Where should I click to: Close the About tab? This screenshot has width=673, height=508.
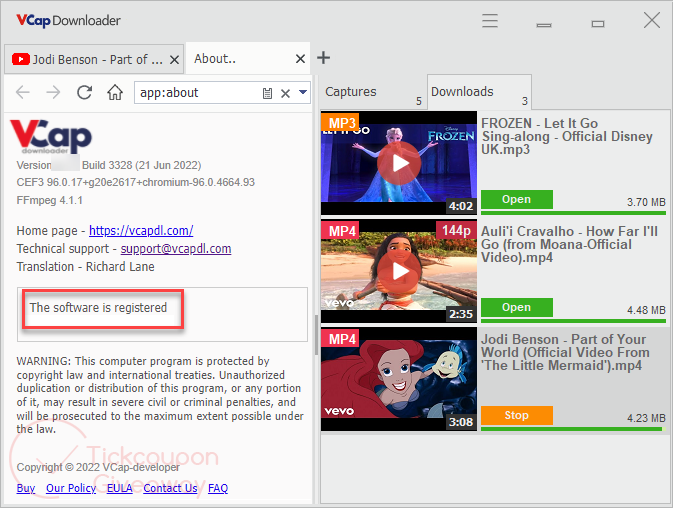click(300, 59)
